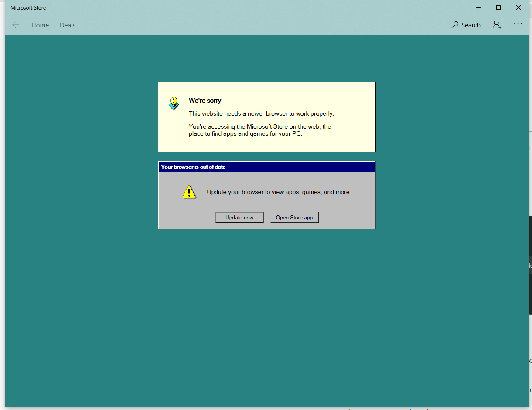The width and height of the screenshot is (532, 410).
Task: Click the yellow warning triangle icon
Action: point(189,192)
